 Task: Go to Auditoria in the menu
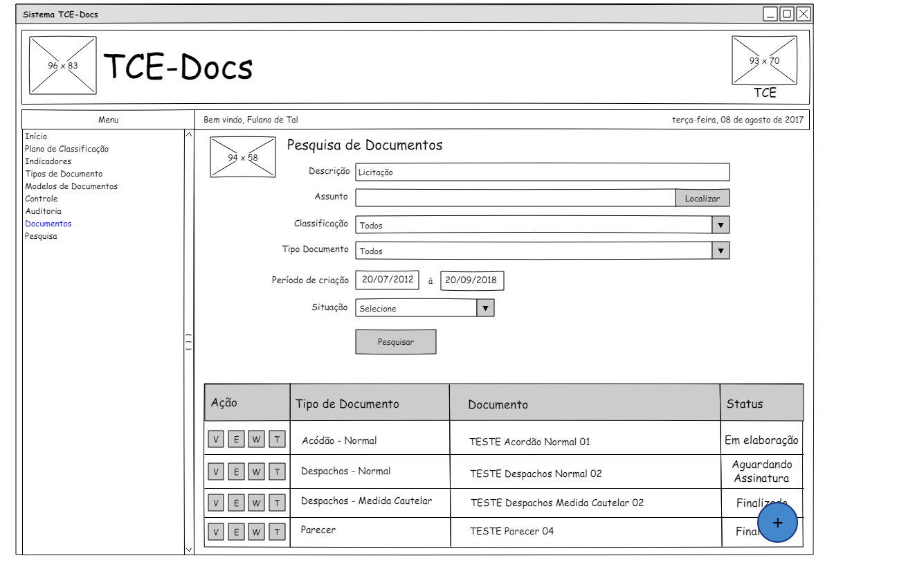point(43,211)
